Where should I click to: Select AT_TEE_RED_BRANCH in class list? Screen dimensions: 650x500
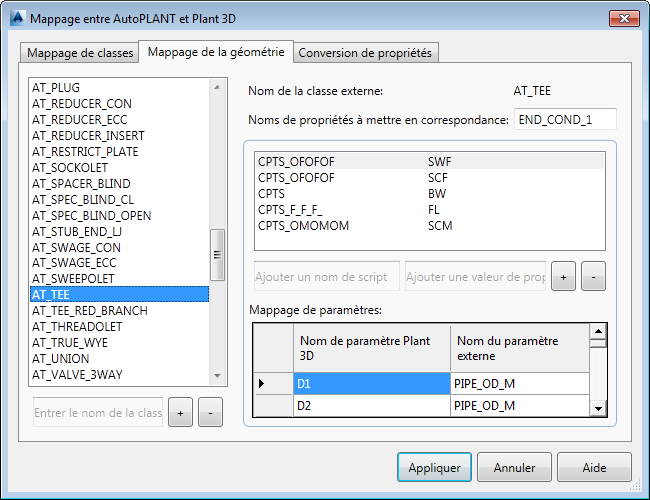(119, 311)
